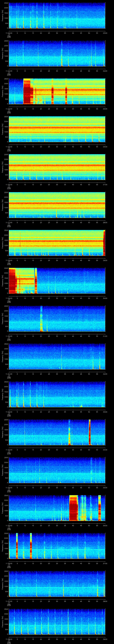
Task: Click the 31:00 end time label
Action: tap(105, 336)
